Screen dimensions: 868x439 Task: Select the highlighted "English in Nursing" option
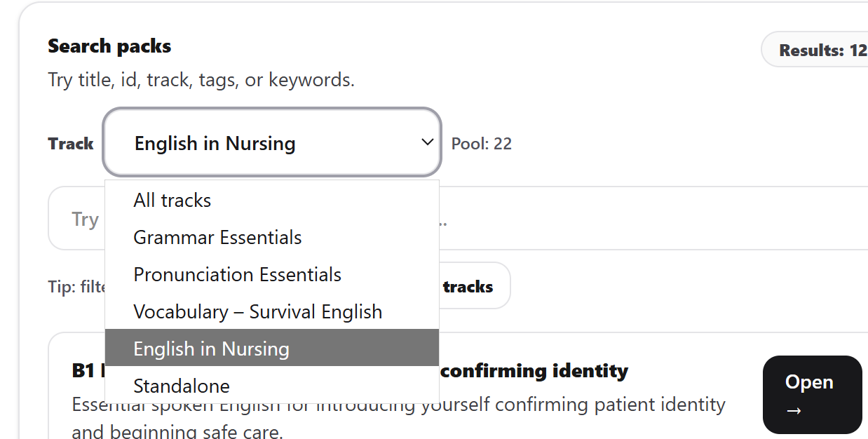pos(211,348)
